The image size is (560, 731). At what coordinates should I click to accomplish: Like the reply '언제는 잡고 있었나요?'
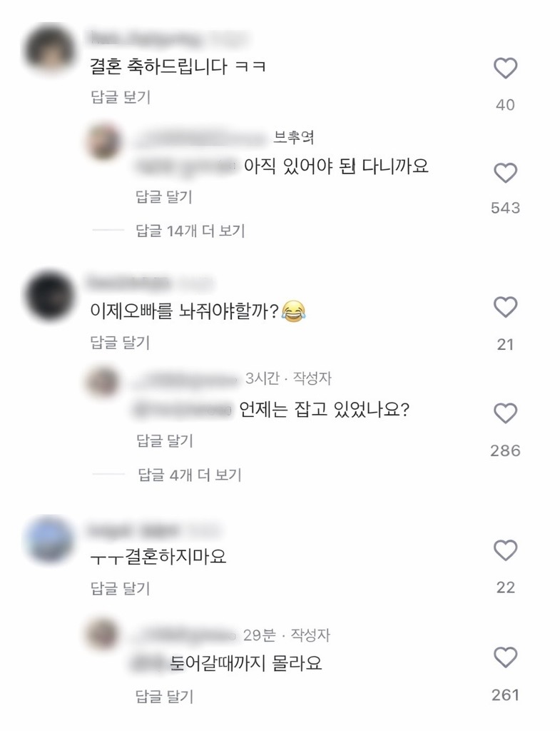click(506, 413)
